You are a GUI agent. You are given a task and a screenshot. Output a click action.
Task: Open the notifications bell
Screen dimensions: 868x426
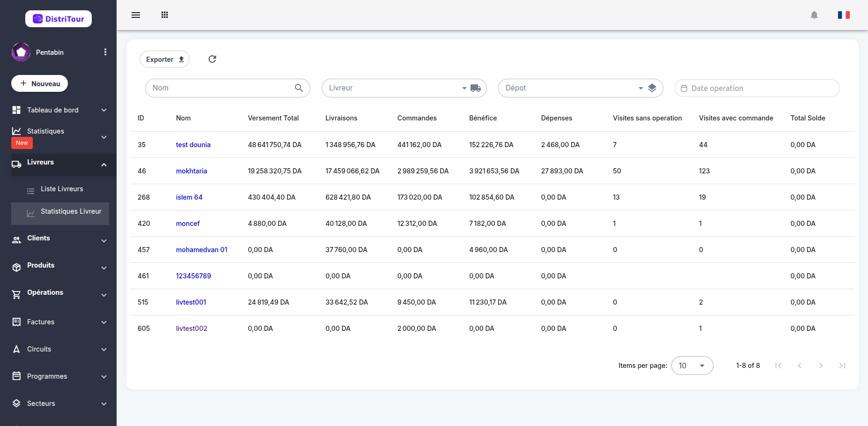[x=814, y=15]
